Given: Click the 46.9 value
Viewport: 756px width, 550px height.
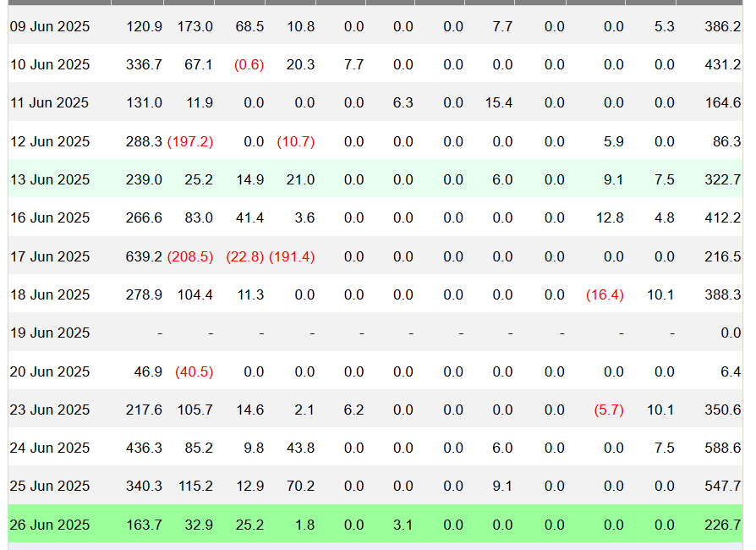Looking at the screenshot, I should point(148,371).
